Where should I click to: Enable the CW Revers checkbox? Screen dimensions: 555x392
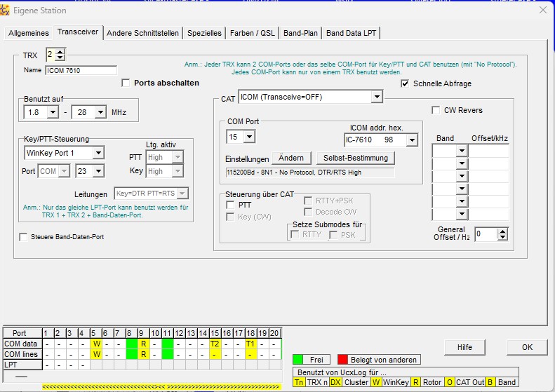tap(436, 110)
